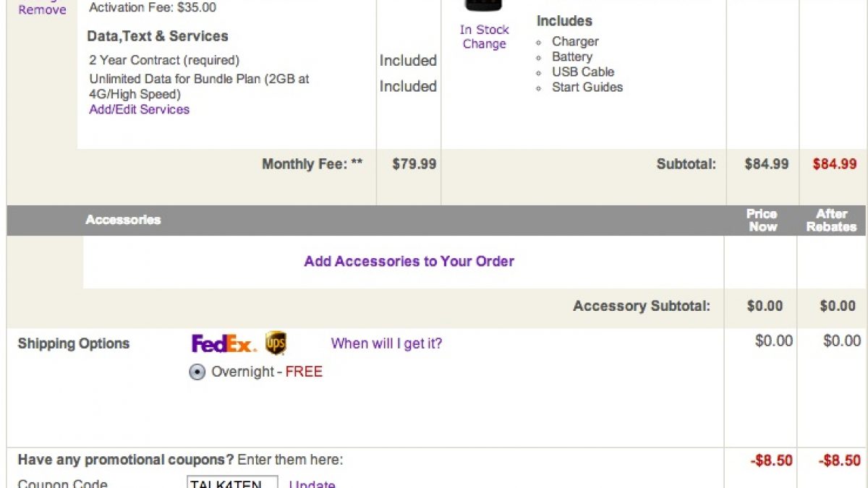Click the Shipping Options label
This screenshot has height=488, width=868.
tap(73, 343)
